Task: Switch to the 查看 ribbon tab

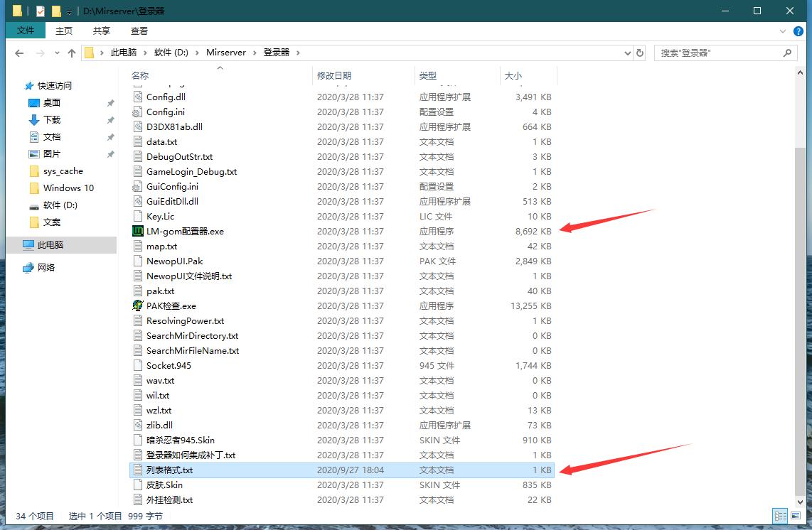Action: (139, 31)
